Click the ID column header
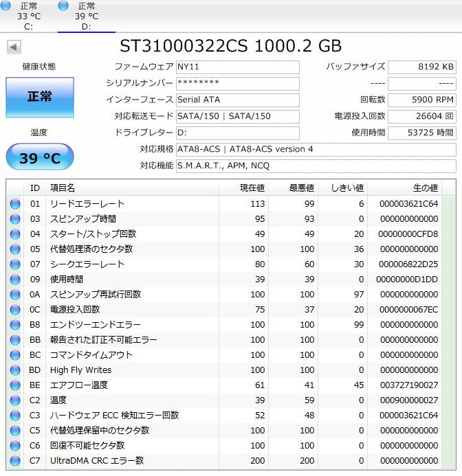This screenshot has height=476, width=462. 34,188
